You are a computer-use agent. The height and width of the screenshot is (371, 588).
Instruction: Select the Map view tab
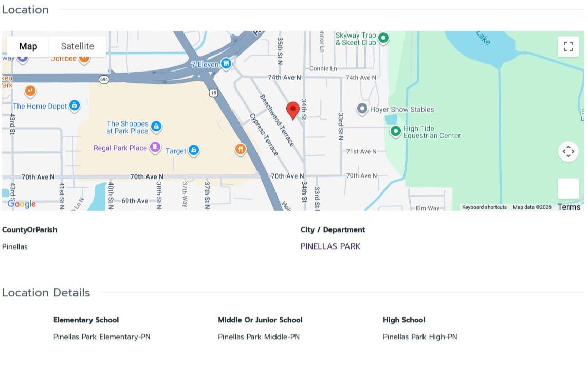pyautogui.click(x=28, y=46)
